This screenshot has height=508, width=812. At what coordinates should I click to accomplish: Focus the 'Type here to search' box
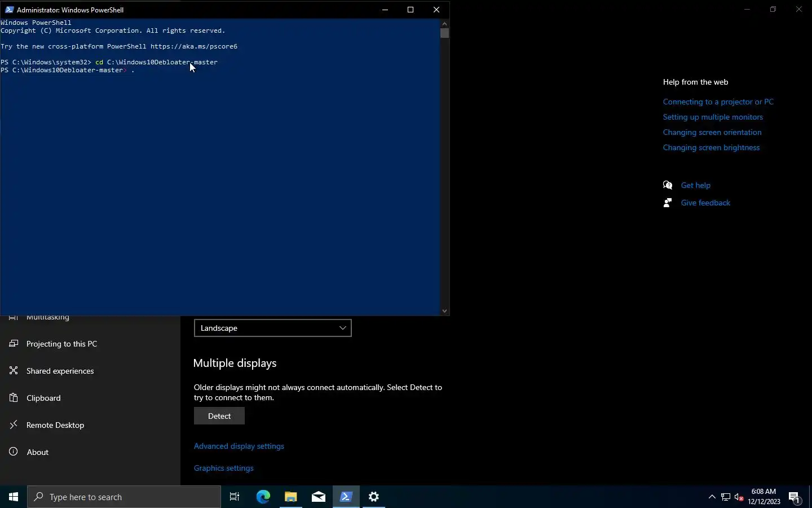(x=124, y=497)
